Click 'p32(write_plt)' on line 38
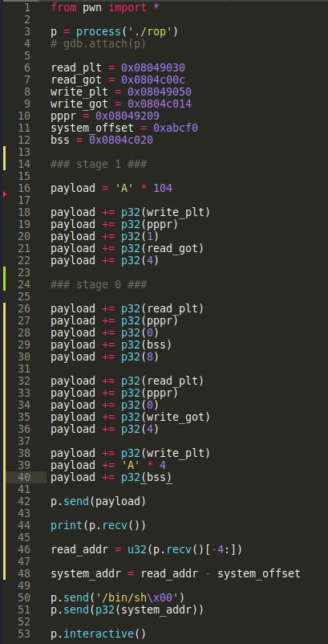Viewport: 328px width, 644px height. point(166,453)
